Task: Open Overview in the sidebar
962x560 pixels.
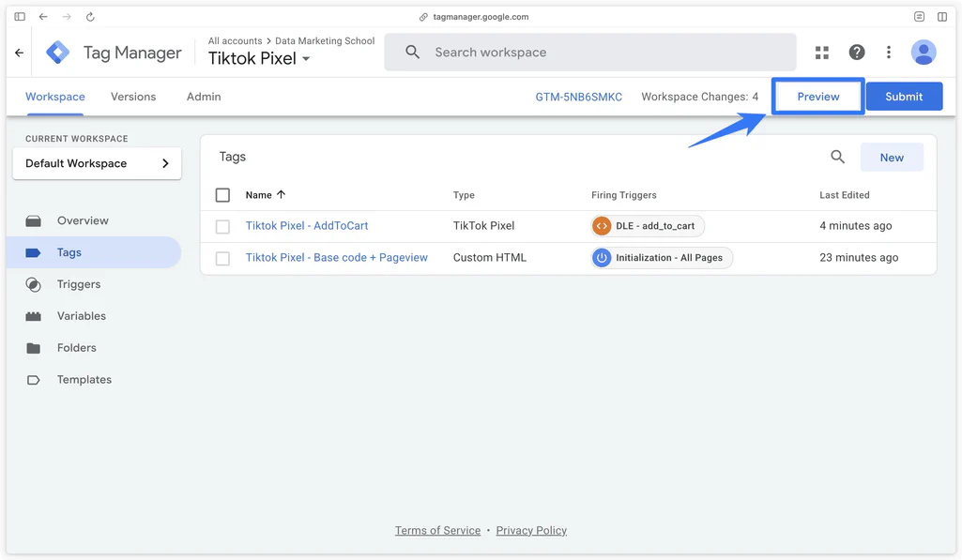Action: 83,220
